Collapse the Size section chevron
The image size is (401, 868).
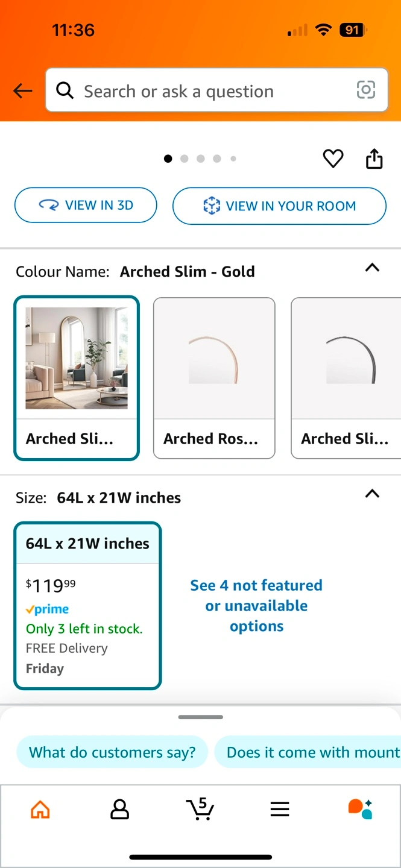373,494
